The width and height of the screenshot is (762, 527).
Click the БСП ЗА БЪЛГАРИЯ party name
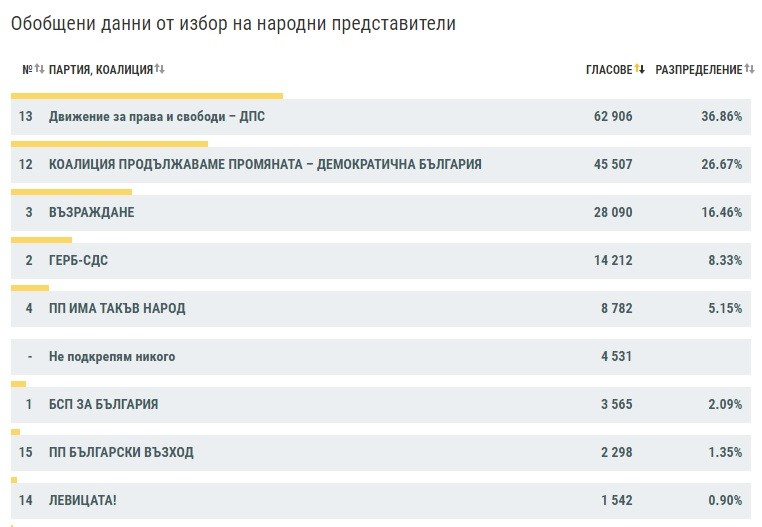point(103,405)
